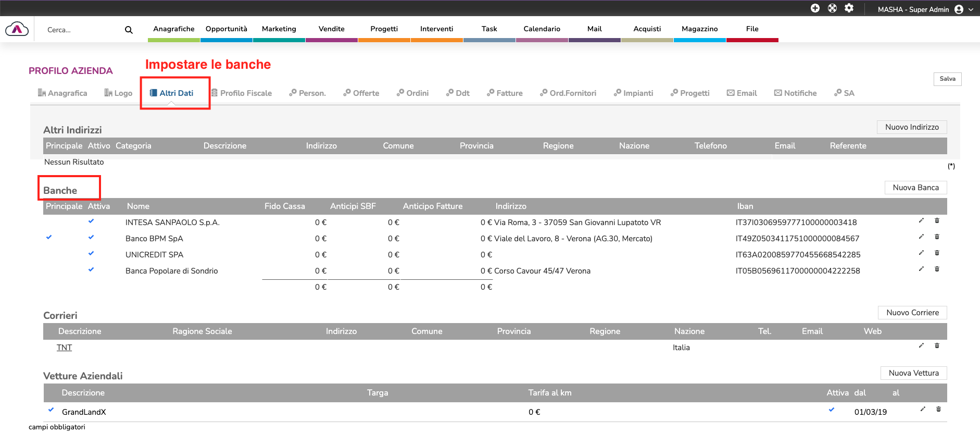
Task: Open the Magazzino menu
Action: click(699, 29)
